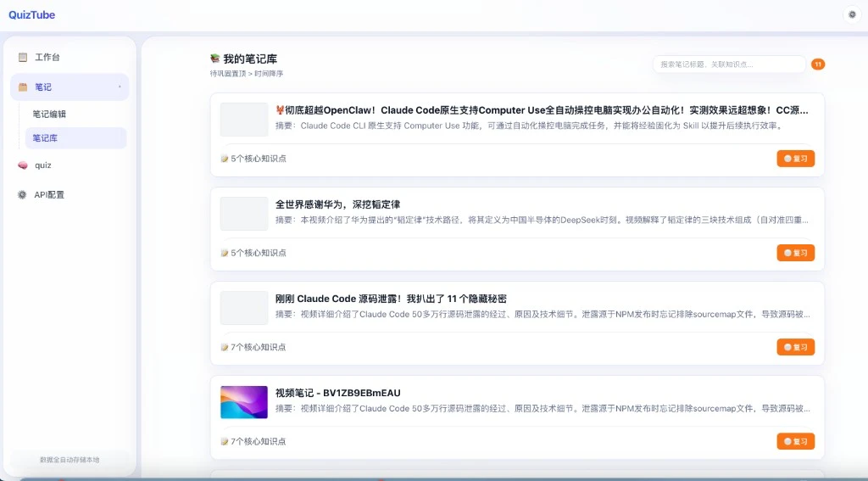Open the 彻底超越OpenClaw note title
This screenshot has height=481, width=868.
[542, 110]
